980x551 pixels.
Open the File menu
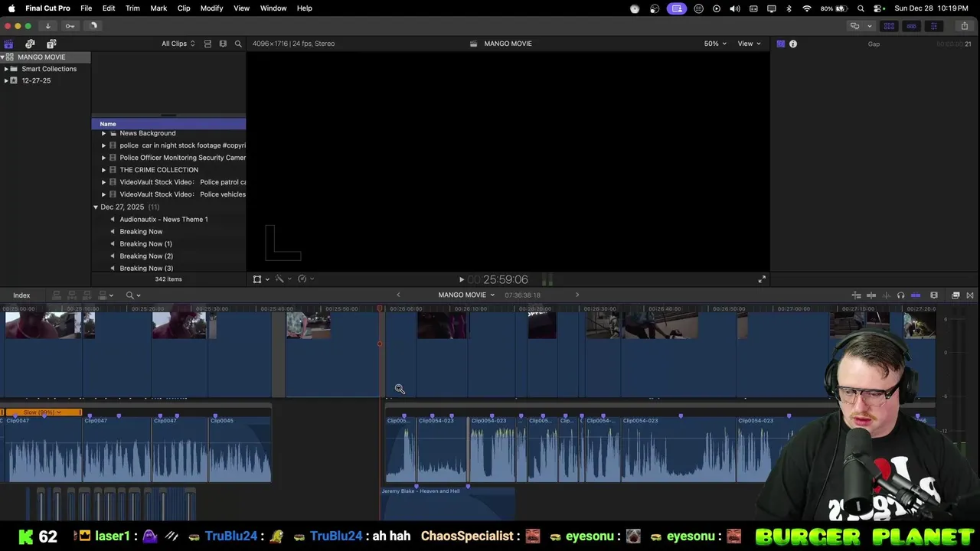[x=87, y=8]
